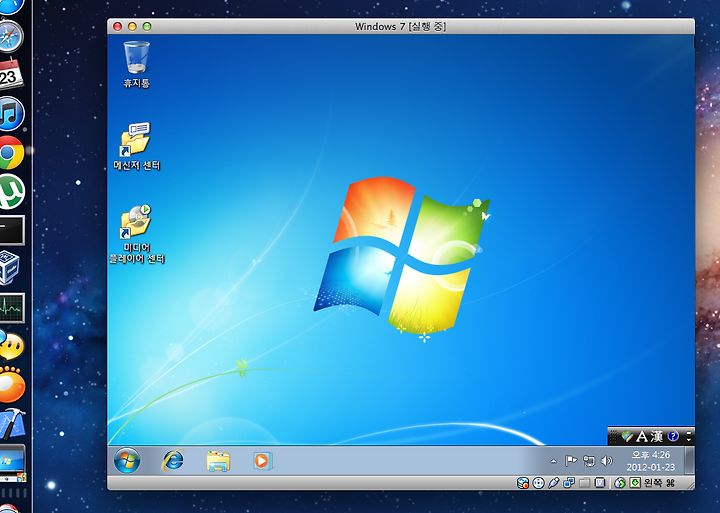Image resolution: width=720 pixels, height=513 pixels.
Task: Open Terminal from the Mac dock
Action: pyautogui.click(x=11, y=230)
